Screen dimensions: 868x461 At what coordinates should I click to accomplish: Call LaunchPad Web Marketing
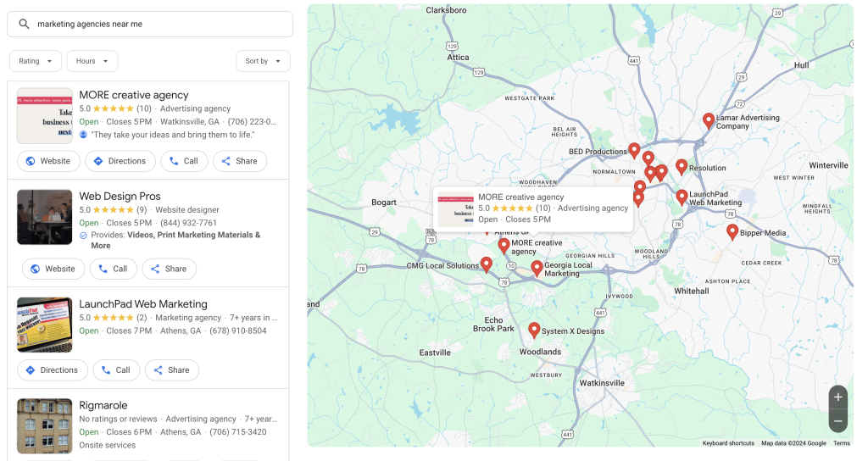pyautogui.click(x=116, y=369)
